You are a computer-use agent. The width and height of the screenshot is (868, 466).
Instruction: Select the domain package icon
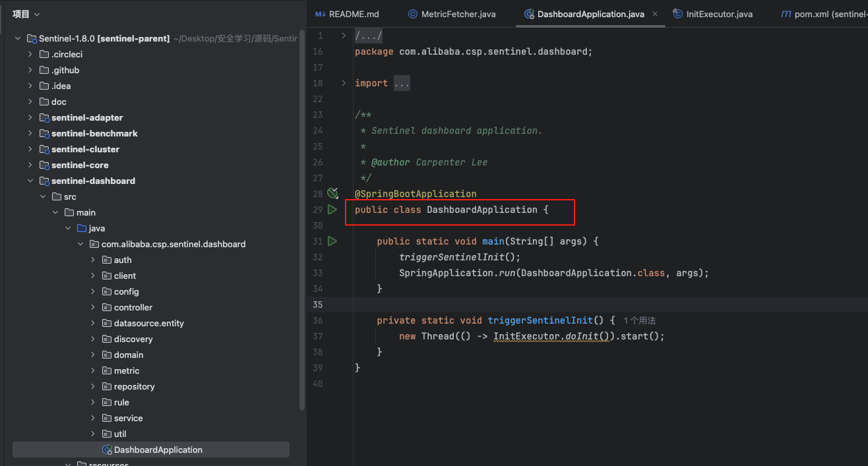[107, 355]
